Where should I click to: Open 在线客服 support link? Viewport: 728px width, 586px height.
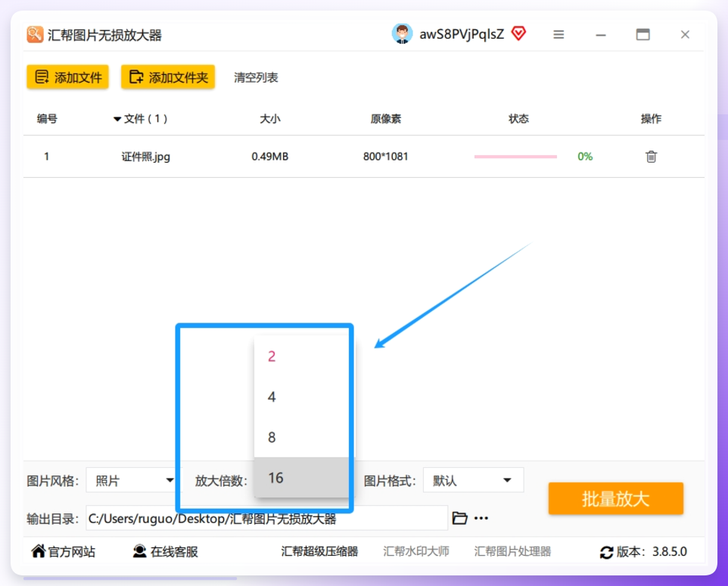pos(165,552)
